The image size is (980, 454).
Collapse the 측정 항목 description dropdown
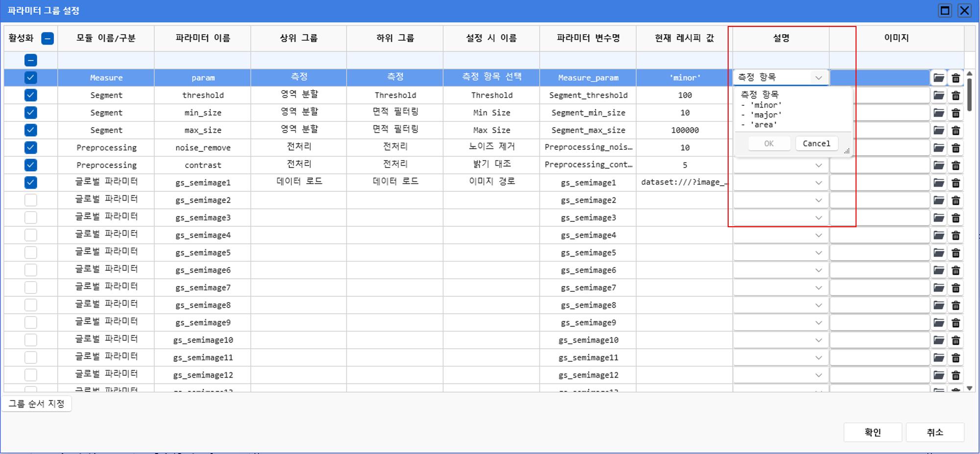tap(818, 78)
